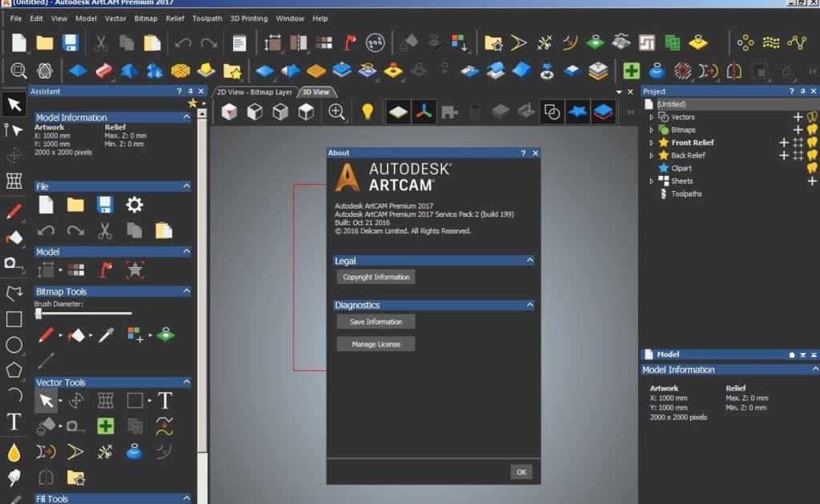Screen dimensions: 820x504
Task: Collapse Legal section in About dialog
Action: tap(529, 260)
